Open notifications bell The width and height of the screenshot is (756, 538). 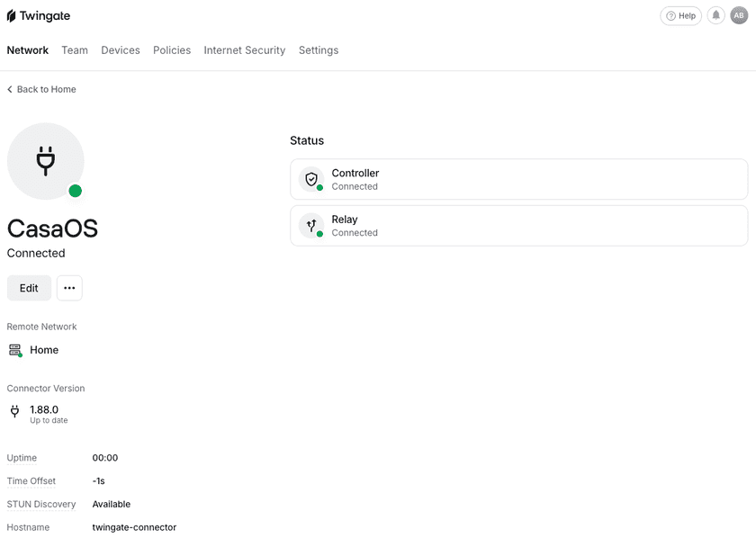click(716, 16)
